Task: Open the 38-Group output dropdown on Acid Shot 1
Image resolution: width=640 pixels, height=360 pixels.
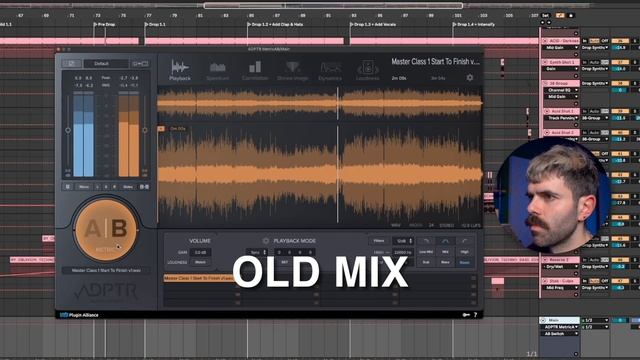Action: click(595, 118)
